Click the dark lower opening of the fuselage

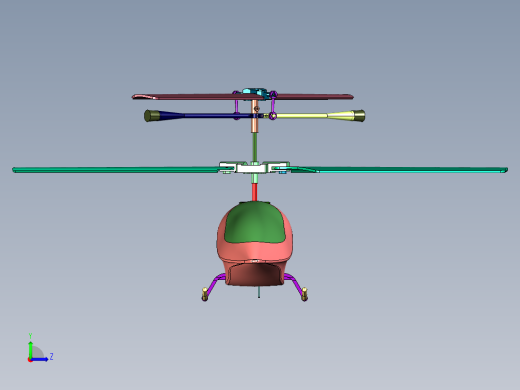[255, 274]
